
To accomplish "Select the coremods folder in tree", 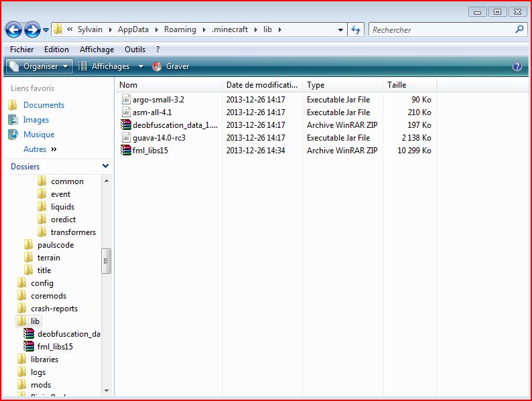I will click(x=48, y=296).
